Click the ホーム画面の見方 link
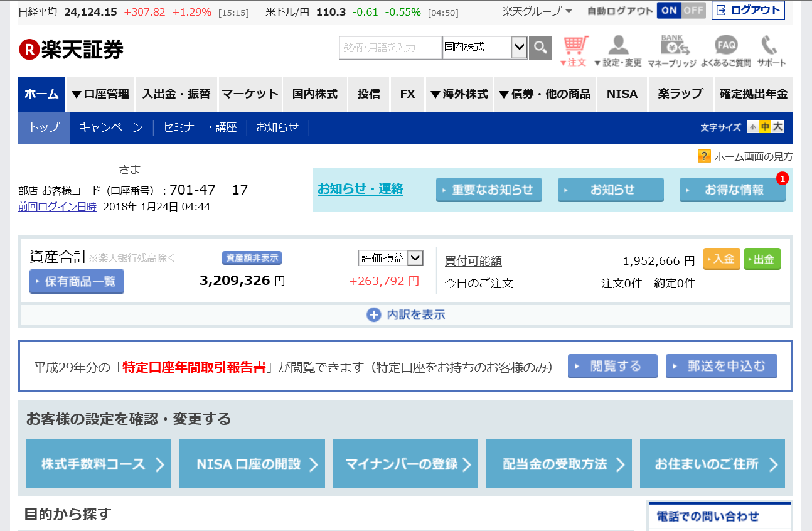 click(754, 157)
